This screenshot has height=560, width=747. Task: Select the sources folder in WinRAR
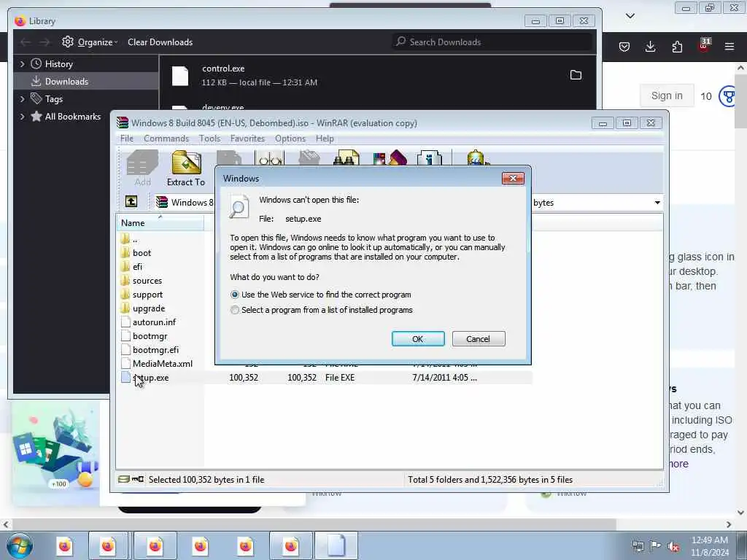point(147,281)
